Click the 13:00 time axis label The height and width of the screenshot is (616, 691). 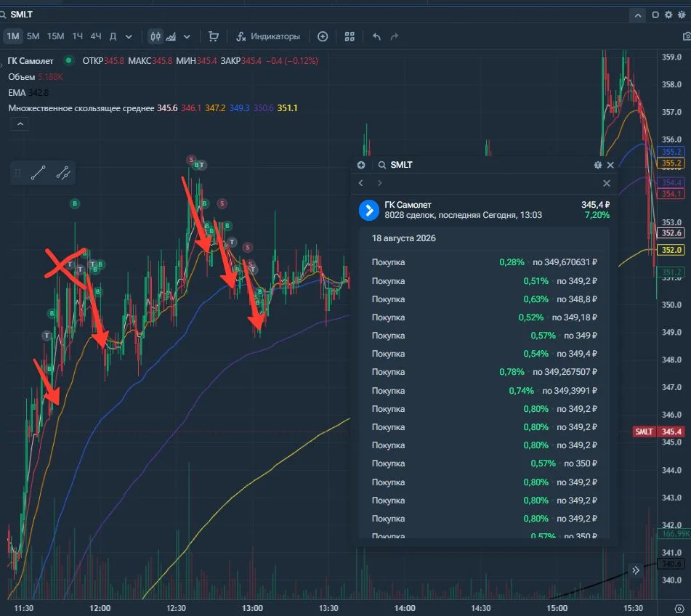pyautogui.click(x=253, y=608)
